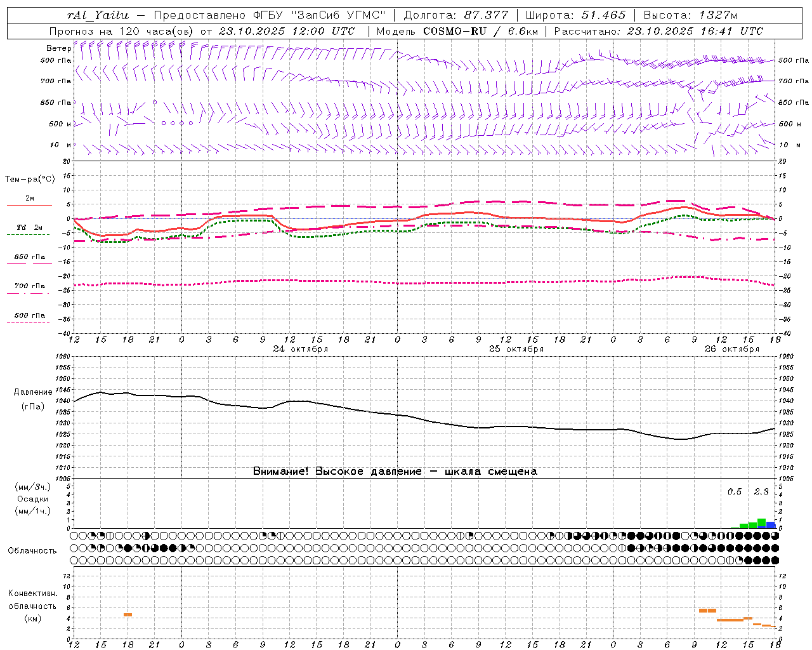Click the blue precipitation bar
Image resolution: width=812 pixels, height=650 pixels.
click(771, 525)
